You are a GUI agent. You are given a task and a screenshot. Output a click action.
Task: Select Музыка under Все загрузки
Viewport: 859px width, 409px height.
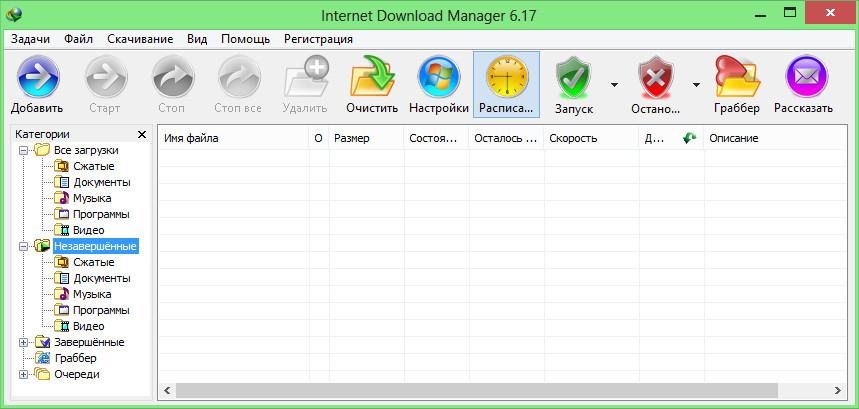click(91, 198)
